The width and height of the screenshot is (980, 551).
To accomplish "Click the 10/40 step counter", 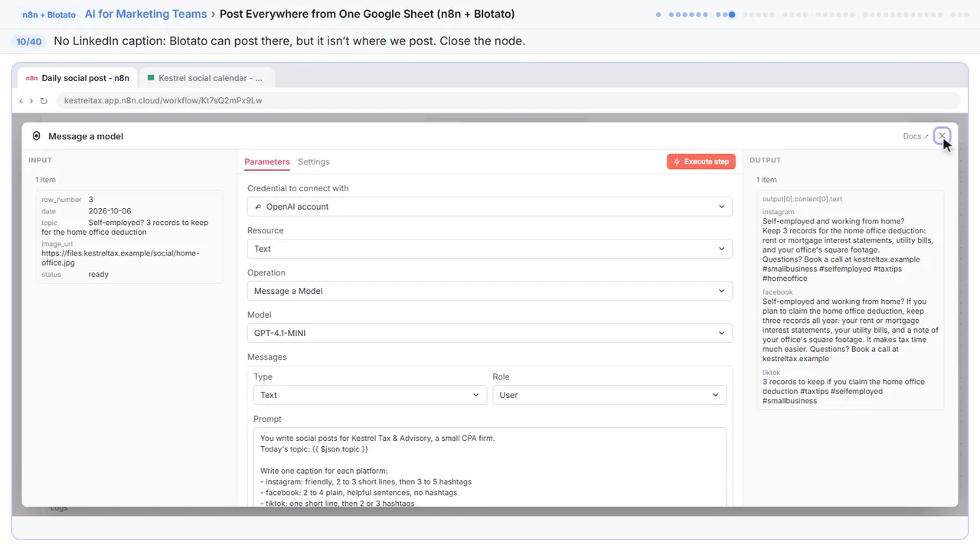I will pyautogui.click(x=29, y=41).
